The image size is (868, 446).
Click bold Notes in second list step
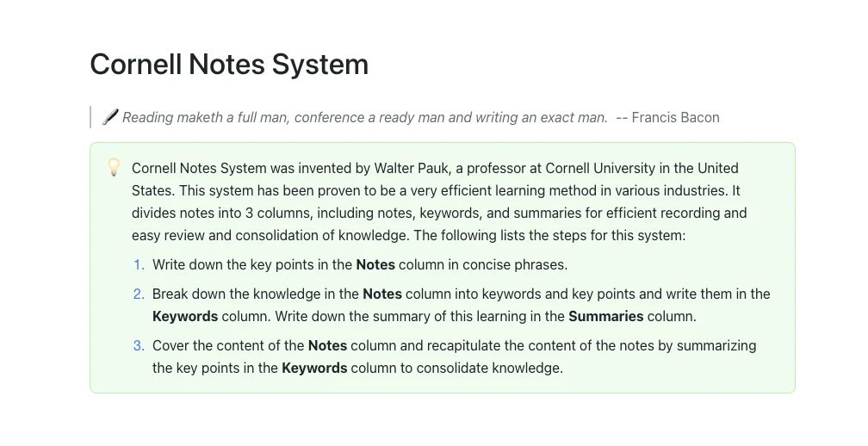[x=382, y=294]
